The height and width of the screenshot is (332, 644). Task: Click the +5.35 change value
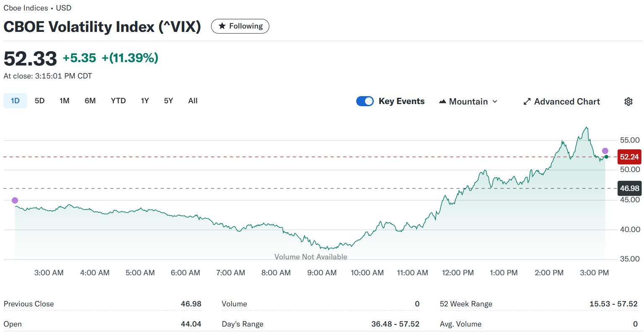click(x=79, y=58)
